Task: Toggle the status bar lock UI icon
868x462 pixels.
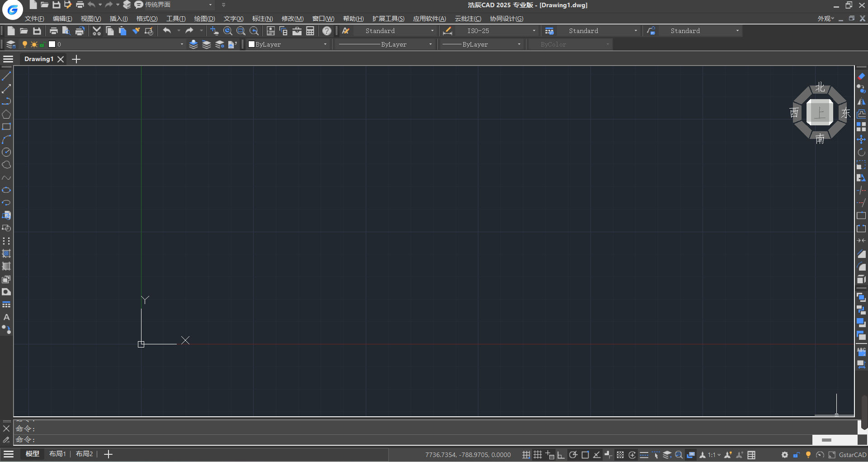Action: point(797,455)
